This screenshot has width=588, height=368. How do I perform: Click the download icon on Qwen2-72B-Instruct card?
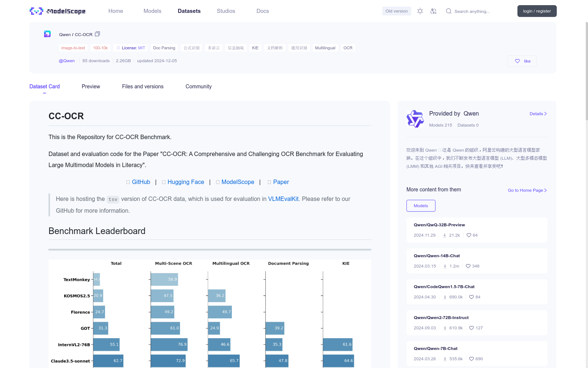coord(445,328)
